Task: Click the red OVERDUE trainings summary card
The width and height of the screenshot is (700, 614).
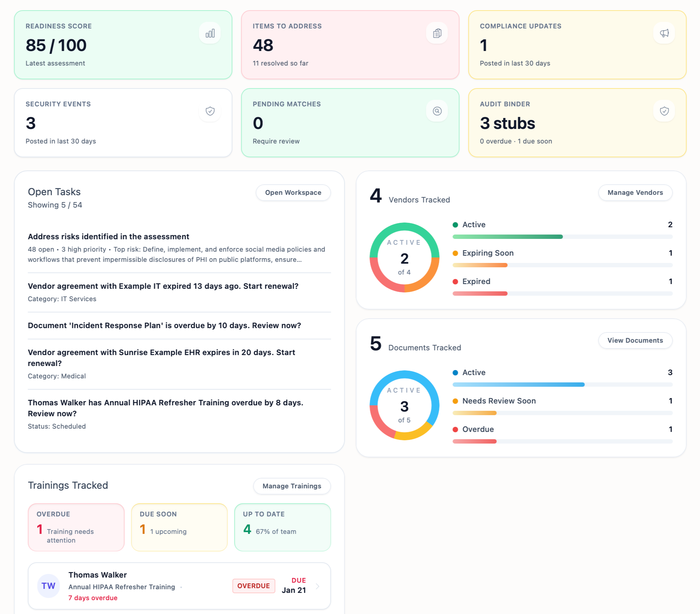Action: coord(76,527)
